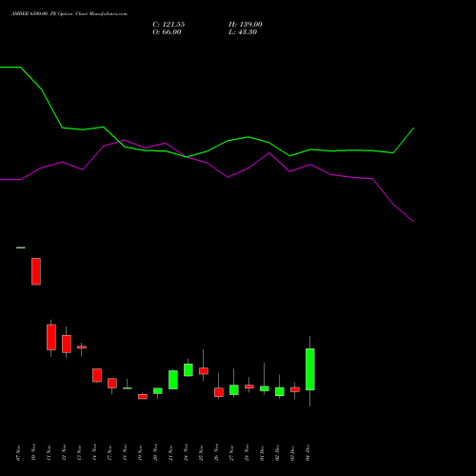476x476 pixels.
Task: Click the high value H: 139.00
Action: pos(246,25)
